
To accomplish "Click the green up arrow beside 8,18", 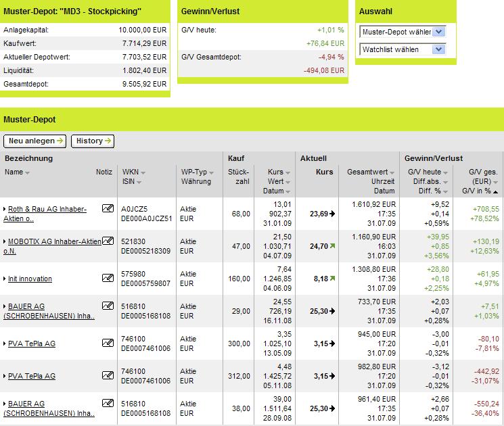I will [x=332, y=279].
